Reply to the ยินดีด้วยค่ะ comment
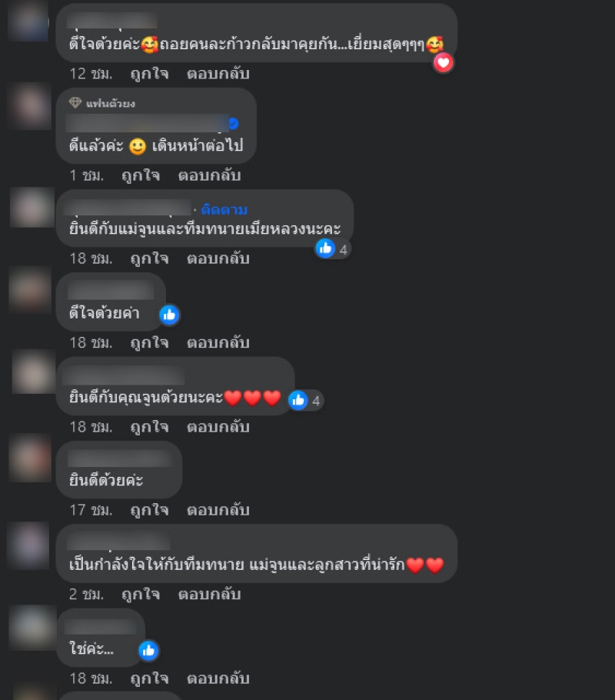 pyautogui.click(x=218, y=510)
